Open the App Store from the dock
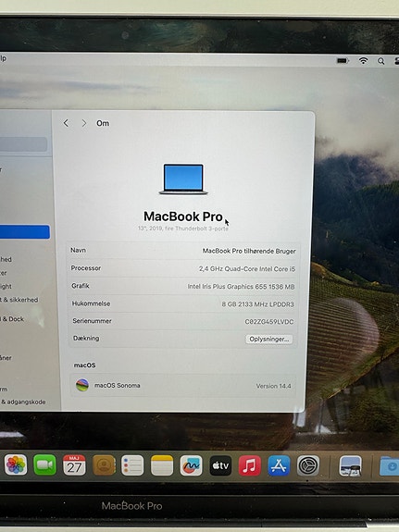The width and height of the screenshot is (399, 532). tap(279, 465)
